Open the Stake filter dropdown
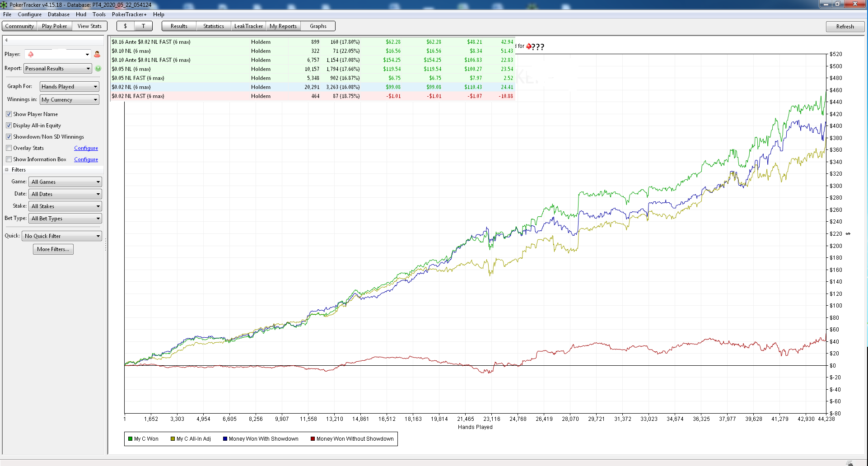The width and height of the screenshot is (868, 466). coord(65,206)
